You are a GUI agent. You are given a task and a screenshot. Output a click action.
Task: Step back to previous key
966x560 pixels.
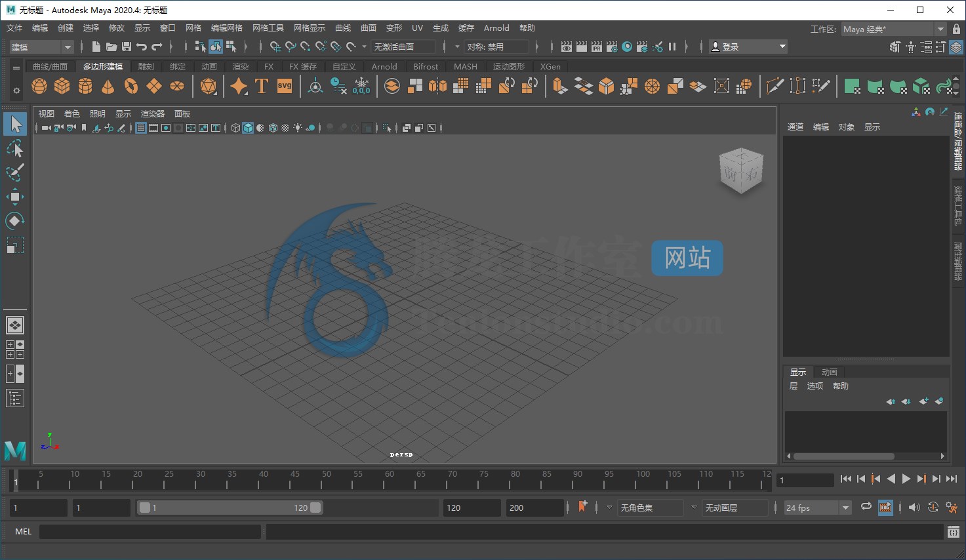coord(876,479)
